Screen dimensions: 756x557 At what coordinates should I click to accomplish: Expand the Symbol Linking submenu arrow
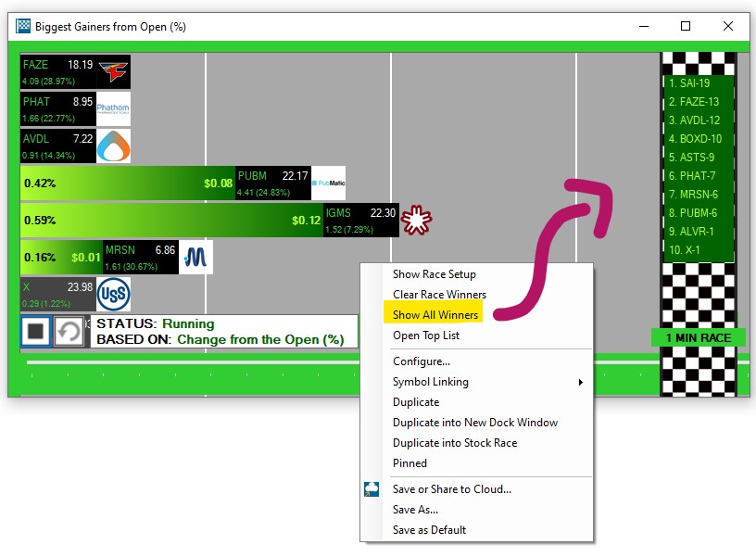580,382
